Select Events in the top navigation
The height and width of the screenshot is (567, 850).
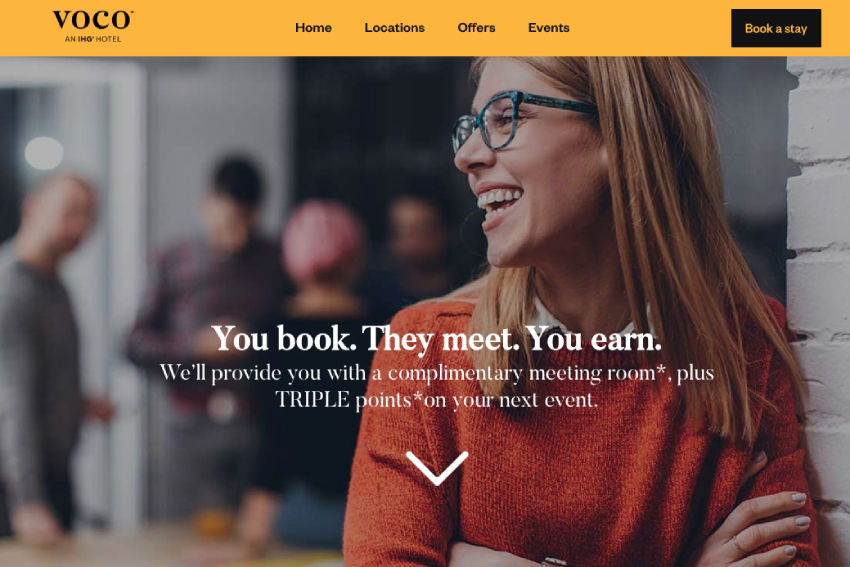coord(549,28)
